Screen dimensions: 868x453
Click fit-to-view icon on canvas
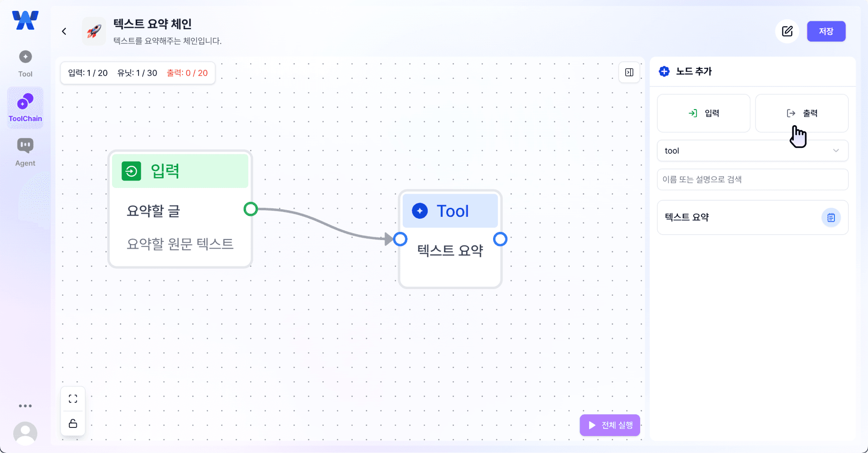[73, 399]
